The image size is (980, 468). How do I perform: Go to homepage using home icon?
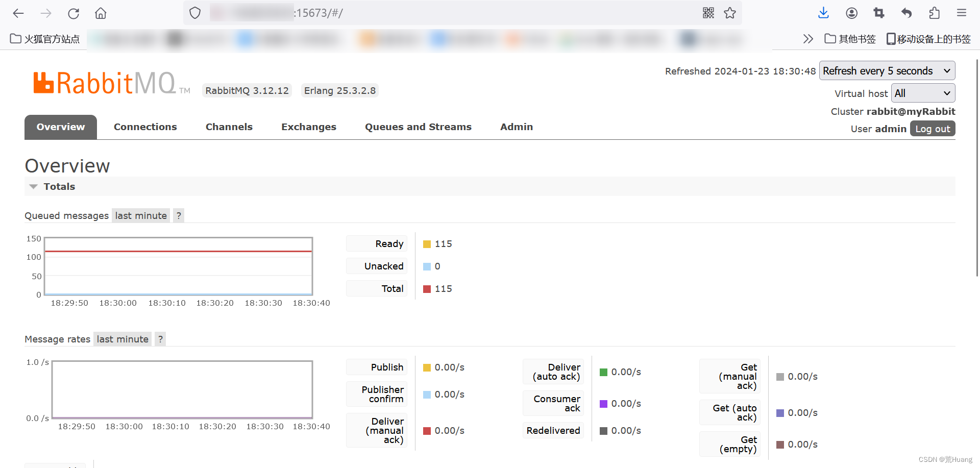pos(100,13)
